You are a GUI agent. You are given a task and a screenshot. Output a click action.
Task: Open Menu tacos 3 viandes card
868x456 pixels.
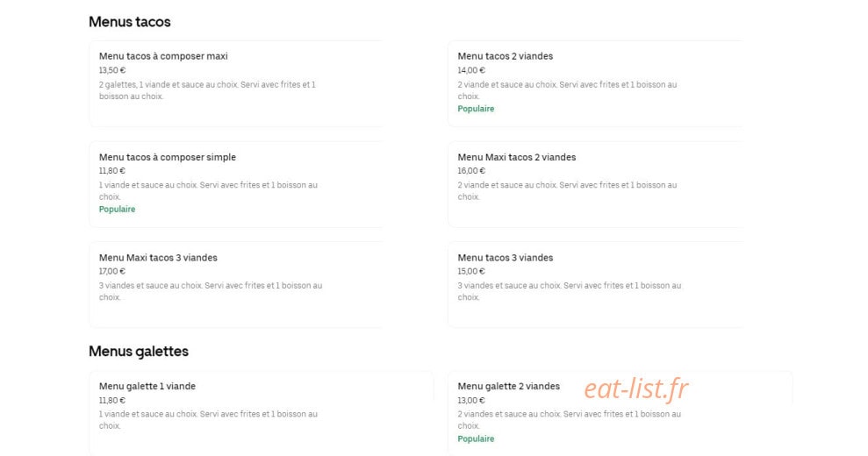coord(595,284)
